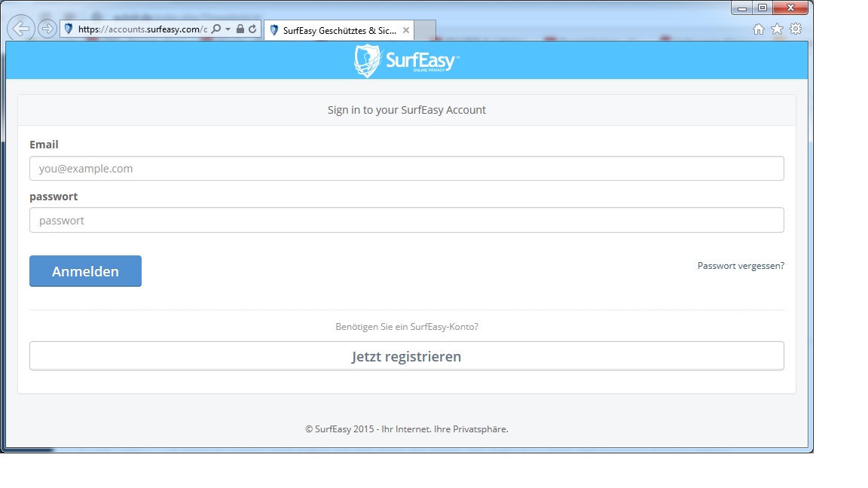Expand the address bar autocomplete dropdown arrow
Image resolution: width=868 pixels, height=488 pixels.
228,29
